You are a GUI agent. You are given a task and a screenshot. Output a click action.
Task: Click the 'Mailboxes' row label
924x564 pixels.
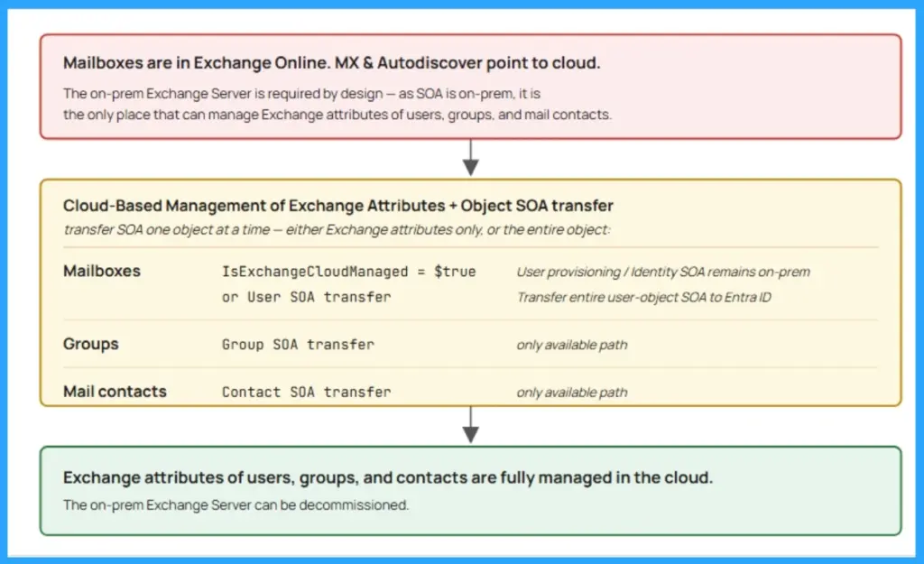101,271
